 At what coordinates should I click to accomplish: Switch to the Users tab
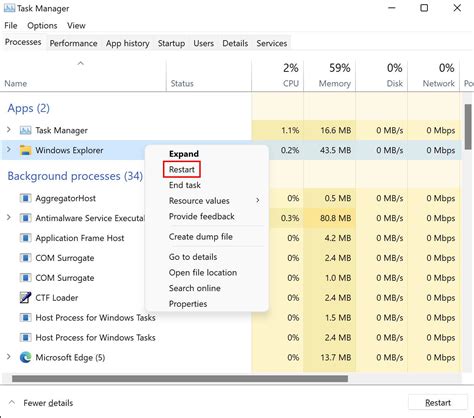click(204, 43)
